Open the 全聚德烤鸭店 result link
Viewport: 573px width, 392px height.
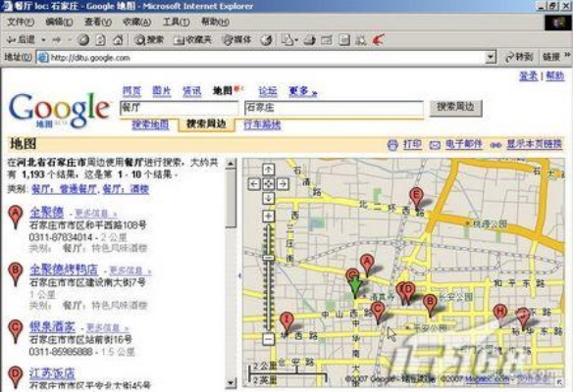(x=64, y=269)
